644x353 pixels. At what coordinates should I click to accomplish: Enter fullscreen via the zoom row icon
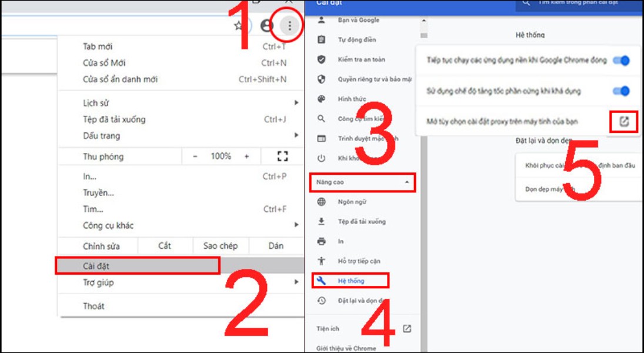(x=282, y=156)
